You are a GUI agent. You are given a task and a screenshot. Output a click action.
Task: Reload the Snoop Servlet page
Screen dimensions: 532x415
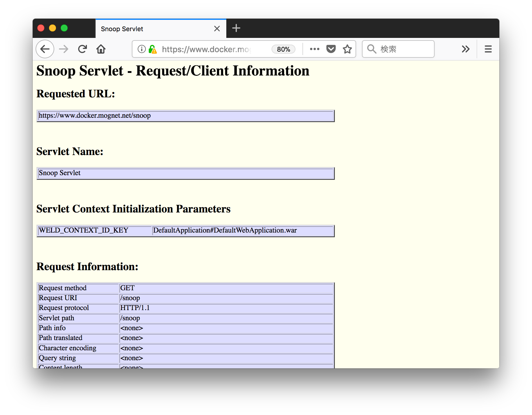82,49
